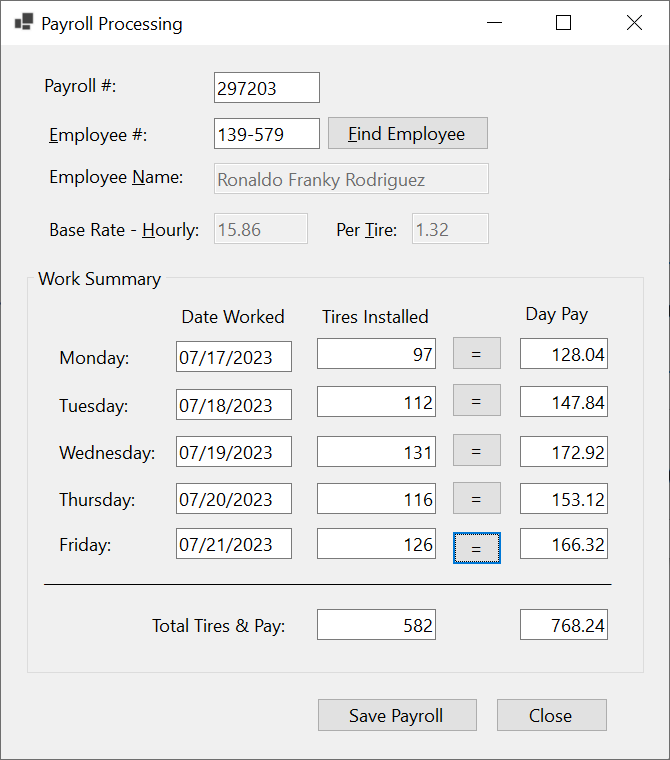Click the Employee Name field showing Ronaldo Franky Rodriguez

tap(351, 179)
